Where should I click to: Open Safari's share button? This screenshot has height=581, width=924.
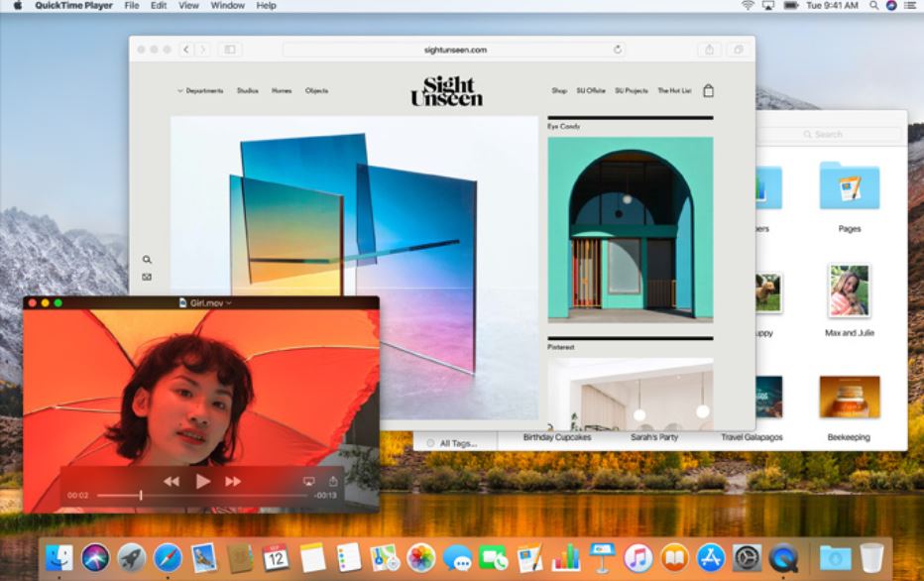710,50
